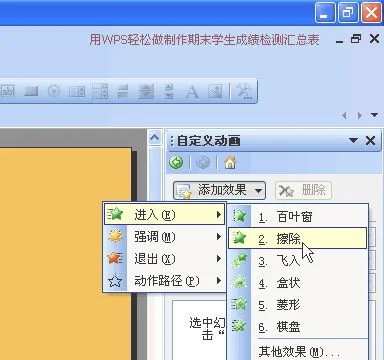Open 其他效果(M)... dialog entry

point(299,351)
